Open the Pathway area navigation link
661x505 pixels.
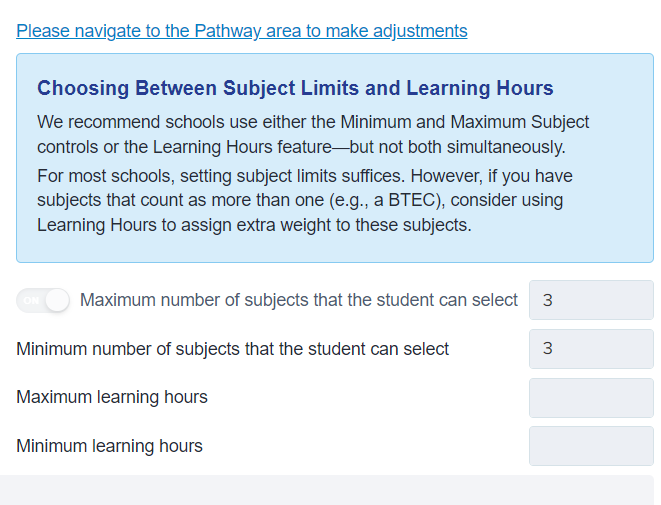point(241,31)
